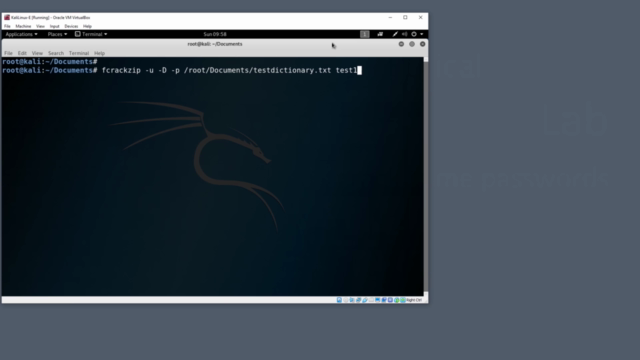Open terminal window View menu
The width and height of the screenshot is (640, 360).
point(37,53)
